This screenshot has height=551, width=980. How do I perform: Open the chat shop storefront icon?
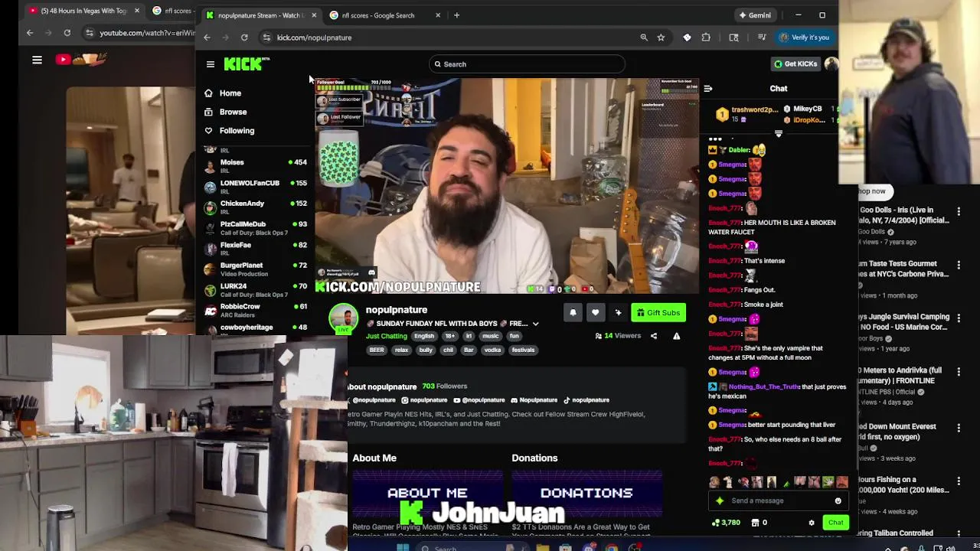pyautogui.click(x=755, y=523)
